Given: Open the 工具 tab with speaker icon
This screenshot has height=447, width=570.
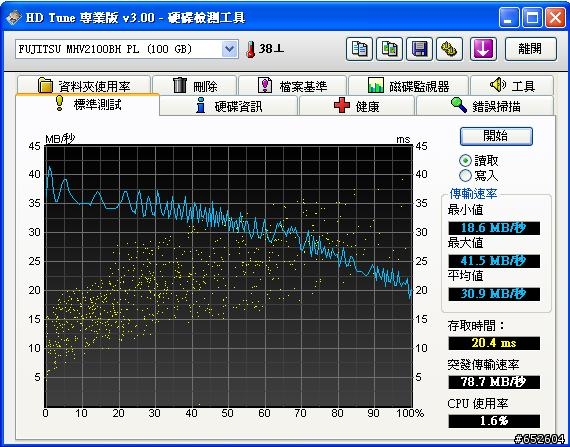Looking at the screenshot, I should 512,86.
